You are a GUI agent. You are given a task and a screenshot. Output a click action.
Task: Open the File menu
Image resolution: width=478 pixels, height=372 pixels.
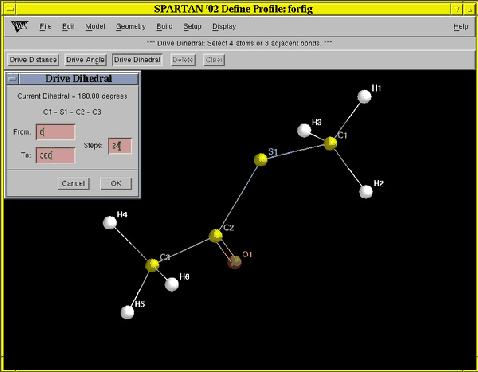pos(45,27)
